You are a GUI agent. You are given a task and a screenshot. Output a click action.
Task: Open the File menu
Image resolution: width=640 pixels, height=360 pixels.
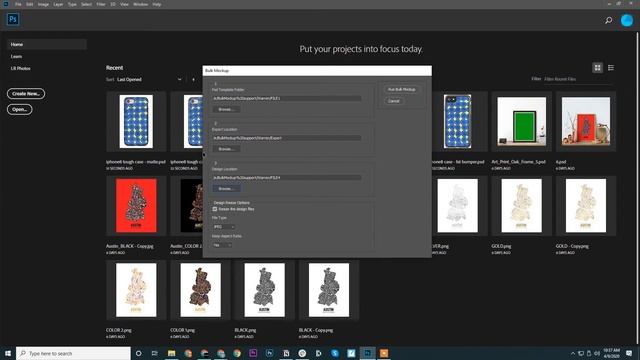click(x=18, y=4)
